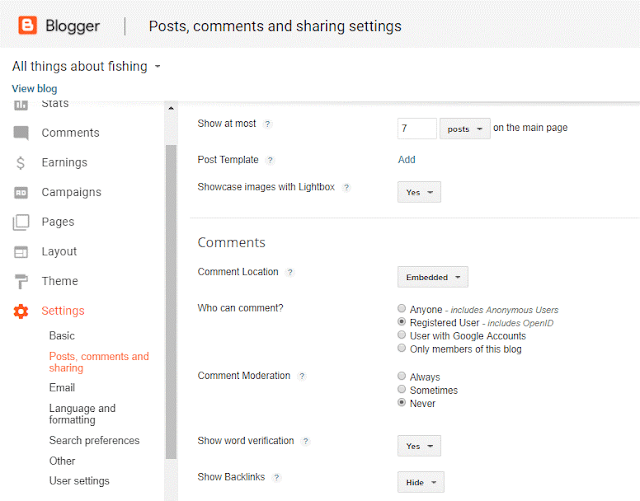Screen dimensions: 640x501
Task: Open Show Backlinks 'Hide' dropdown
Action: point(420,482)
